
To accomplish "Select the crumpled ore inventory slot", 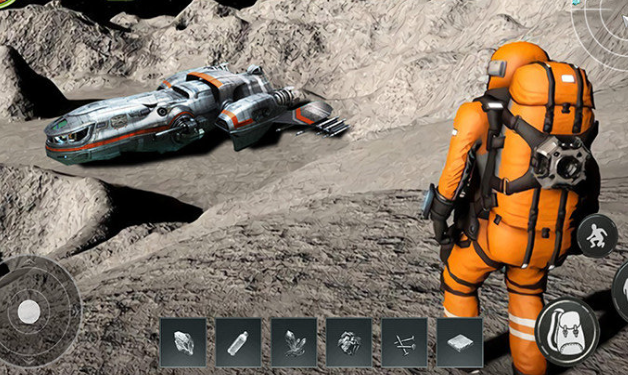I will [x=349, y=343].
